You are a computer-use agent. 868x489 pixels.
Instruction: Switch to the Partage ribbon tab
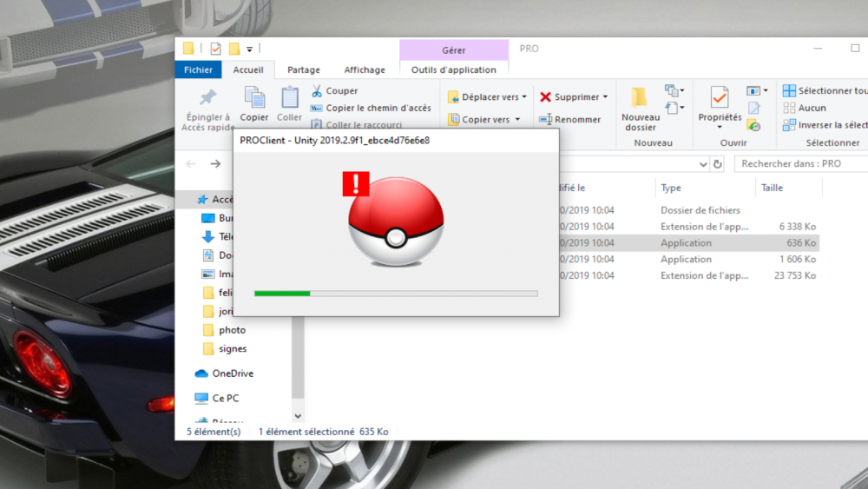304,69
